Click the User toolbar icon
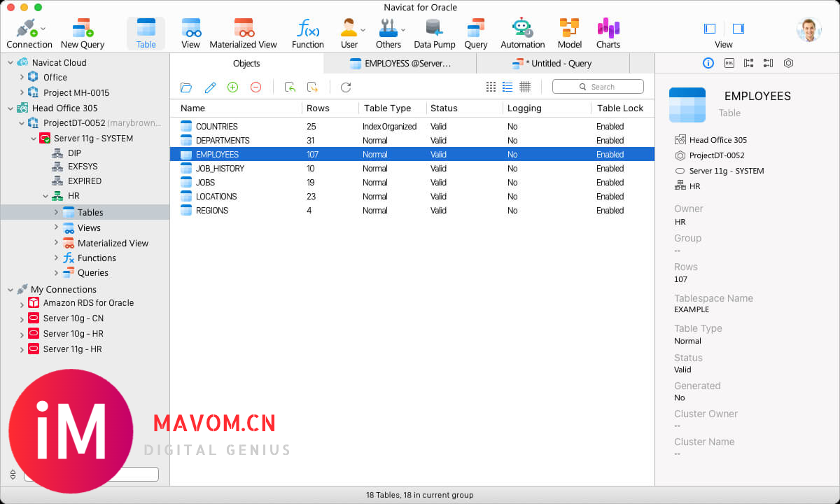This screenshot has height=504, width=840. (349, 33)
